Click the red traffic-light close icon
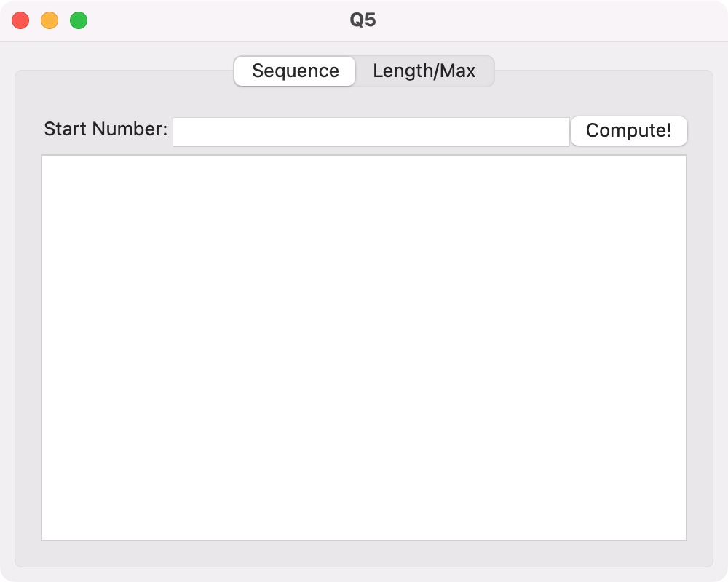728x582 pixels. pyautogui.click(x=20, y=20)
